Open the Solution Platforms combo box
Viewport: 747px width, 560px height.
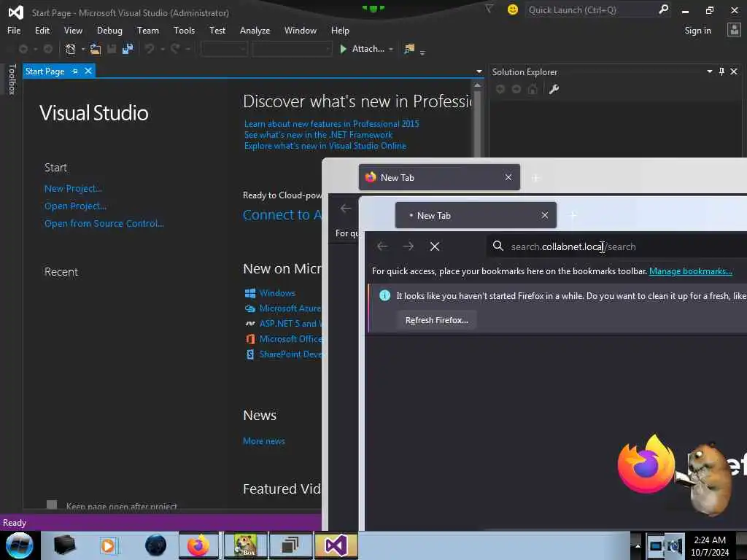tap(292, 49)
